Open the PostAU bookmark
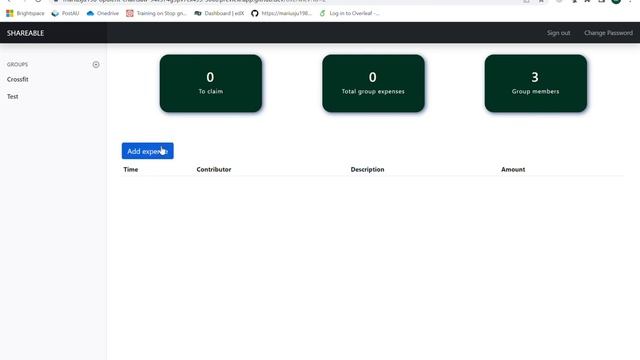This screenshot has height=360, width=640. [x=65, y=13]
